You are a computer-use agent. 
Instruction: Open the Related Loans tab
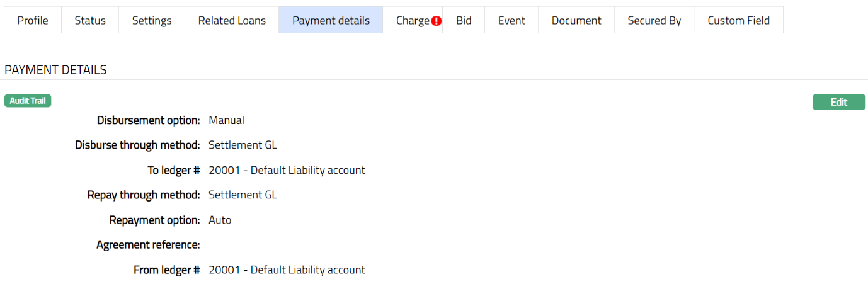(x=232, y=20)
